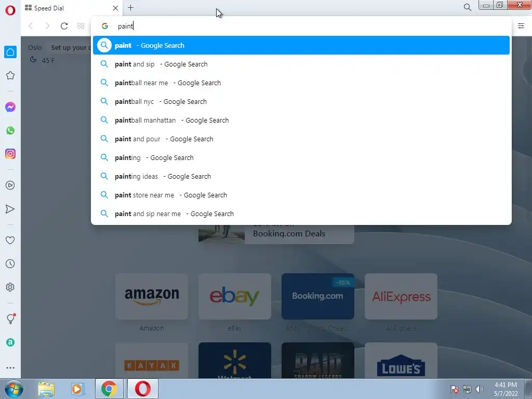The height and width of the screenshot is (399, 532).
Task: Open the Lowe's speed dial tile
Action: [401, 361]
